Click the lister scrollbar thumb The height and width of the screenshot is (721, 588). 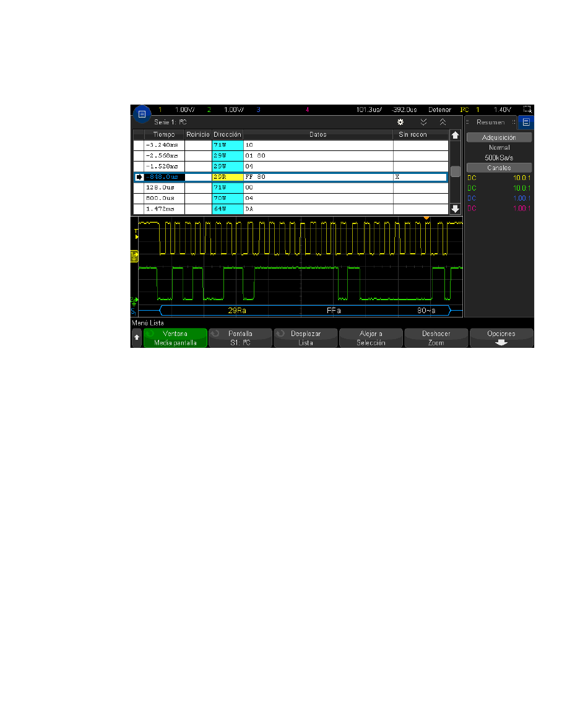(x=455, y=171)
